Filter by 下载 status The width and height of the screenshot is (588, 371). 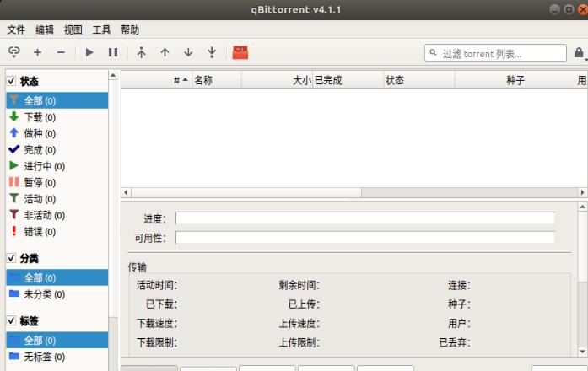(x=57, y=117)
